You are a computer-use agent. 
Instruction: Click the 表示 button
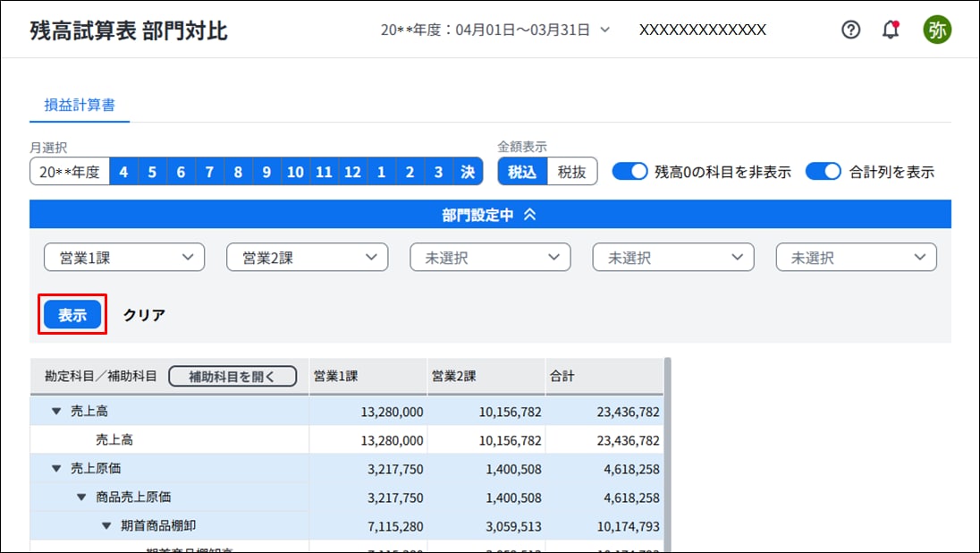pos(72,315)
